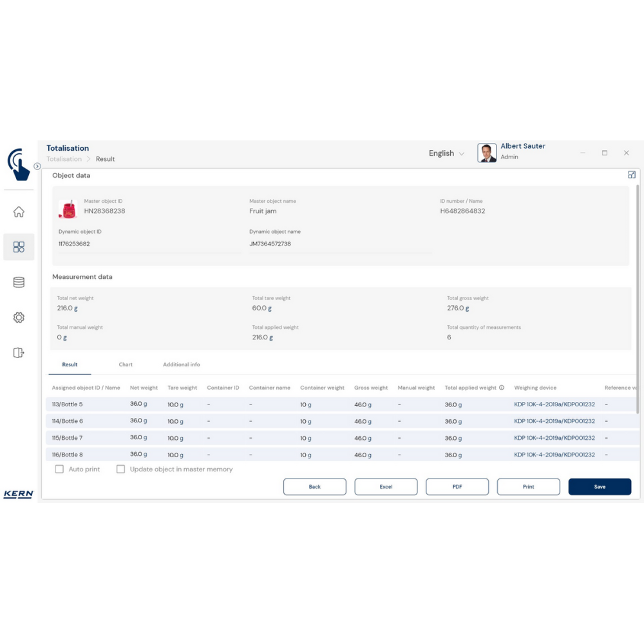Click the PDF export button
This screenshot has height=644, width=644.
[457, 487]
